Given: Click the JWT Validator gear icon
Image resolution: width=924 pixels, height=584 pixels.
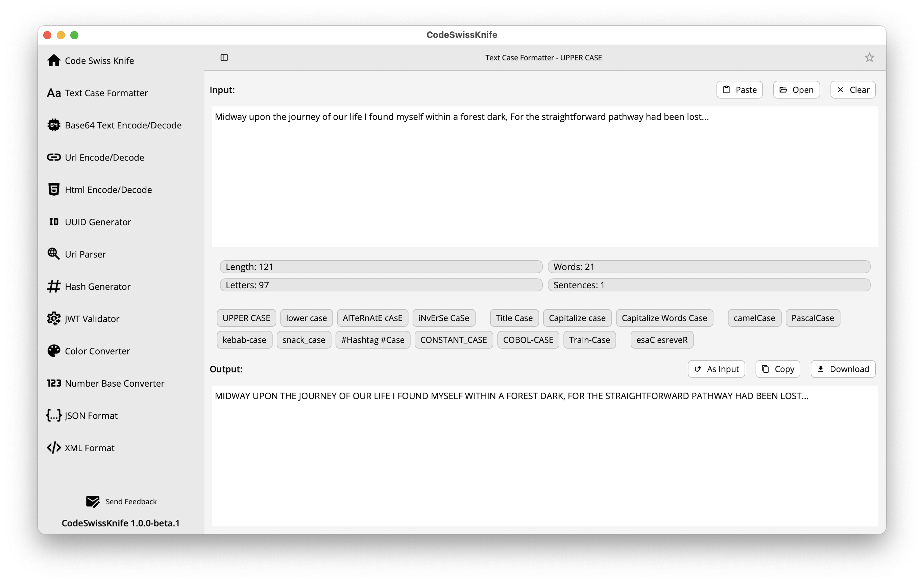Looking at the screenshot, I should (x=54, y=318).
